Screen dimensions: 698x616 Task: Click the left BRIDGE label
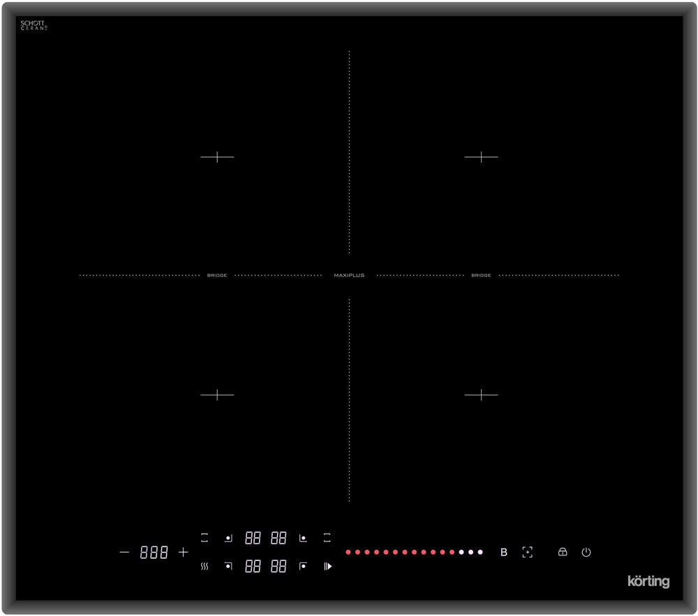pos(217,276)
